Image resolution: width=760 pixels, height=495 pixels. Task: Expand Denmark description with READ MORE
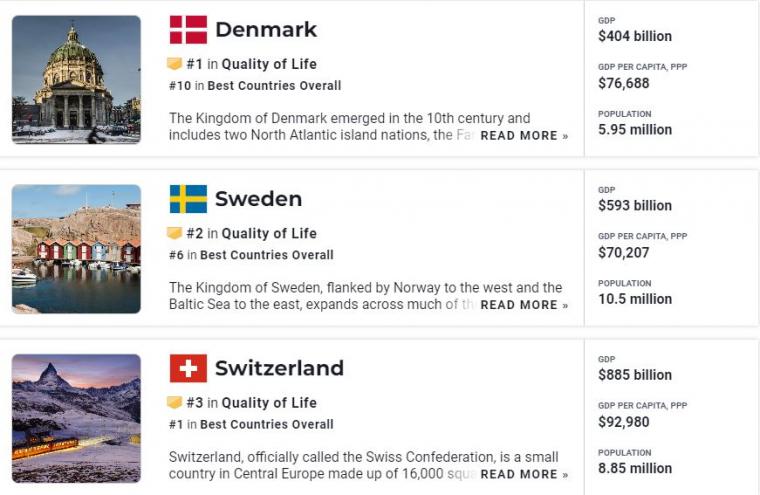[524, 136]
